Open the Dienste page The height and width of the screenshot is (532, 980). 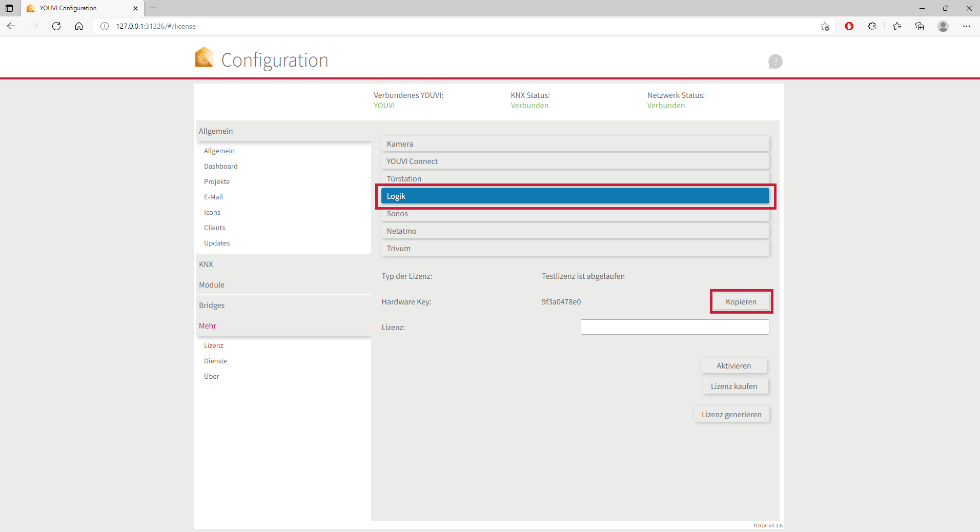point(215,361)
